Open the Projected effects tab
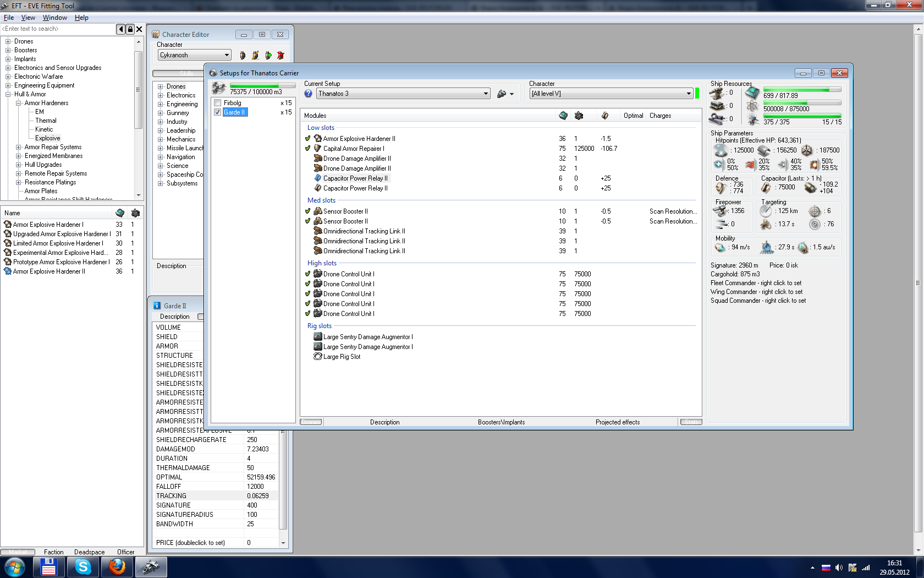The width and height of the screenshot is (924, 578). (x=618, y=422)
